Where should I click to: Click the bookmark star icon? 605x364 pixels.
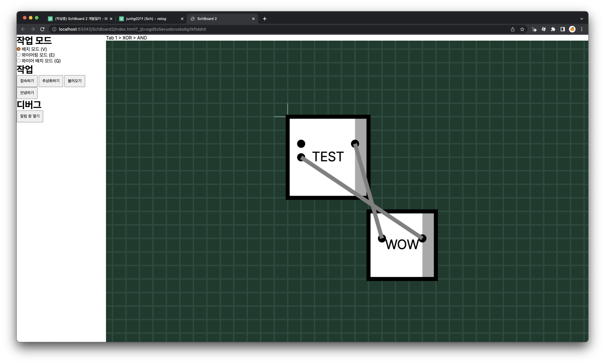pos(522,29)
